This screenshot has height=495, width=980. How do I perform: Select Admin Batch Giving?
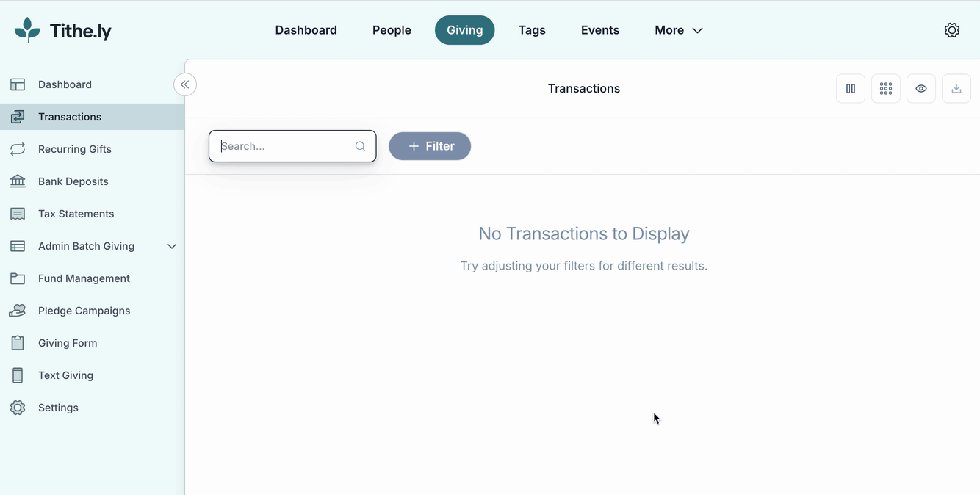87,246
